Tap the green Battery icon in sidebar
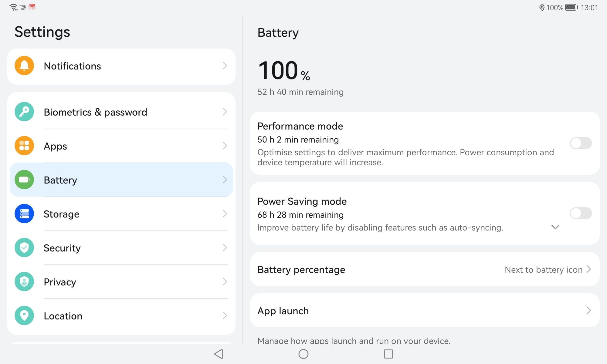The width and height of the screenshot is (607, 364). (24, 180)
